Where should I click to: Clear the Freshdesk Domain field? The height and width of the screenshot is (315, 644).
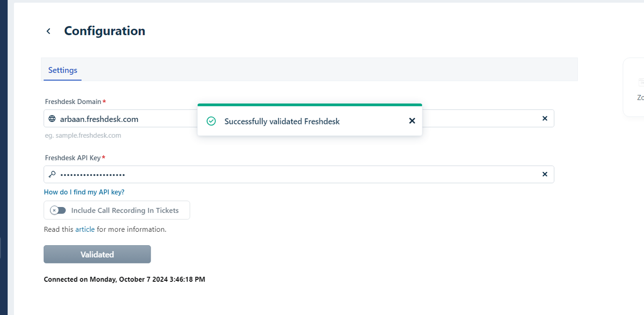coord(545,118)
